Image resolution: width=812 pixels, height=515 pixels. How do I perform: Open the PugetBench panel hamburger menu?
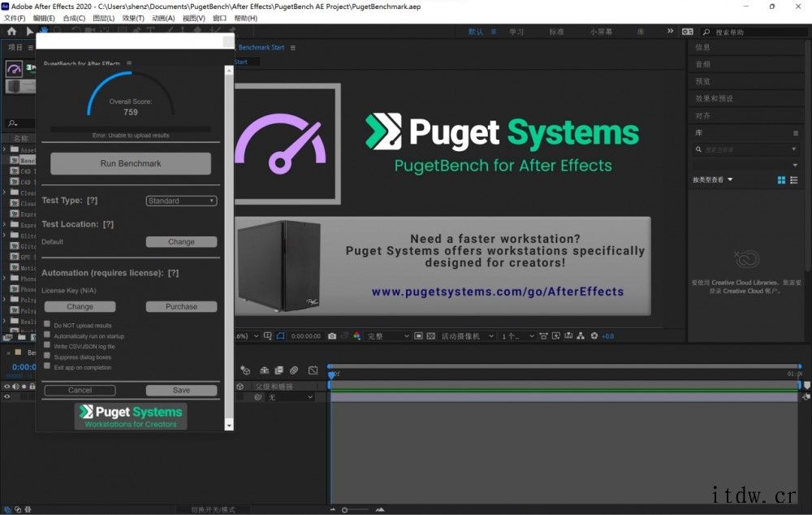coord(129,63)
